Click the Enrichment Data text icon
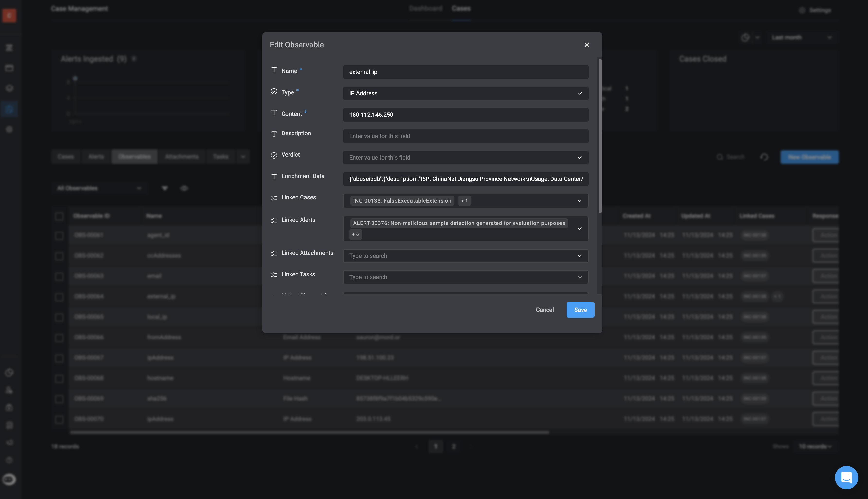 [x=274, y=177]
